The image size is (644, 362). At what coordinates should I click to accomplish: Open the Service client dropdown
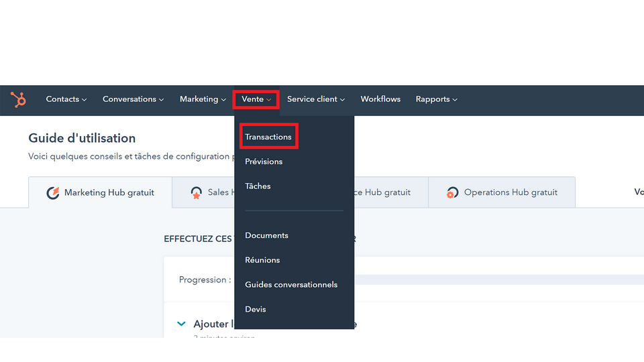pos(316,99)
